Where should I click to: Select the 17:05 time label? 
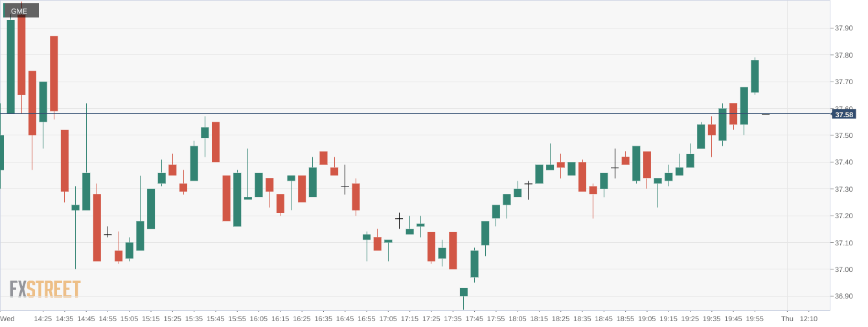tap(388, 319)
